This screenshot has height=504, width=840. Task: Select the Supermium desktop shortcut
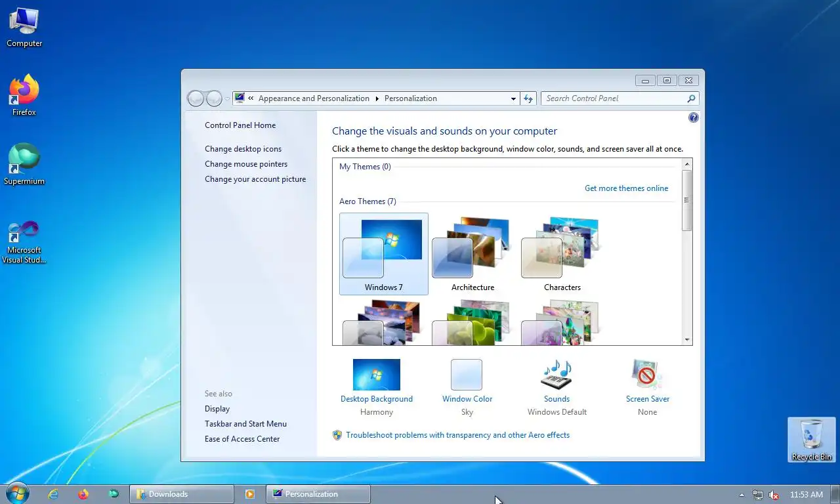tap(24, 165)
